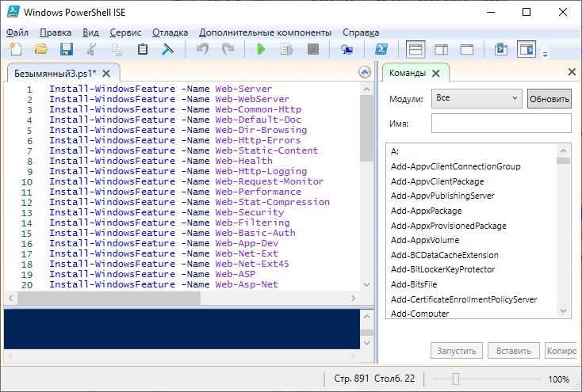
Task: Open the Модули dropdown showing Все
Action: (477, 98)
